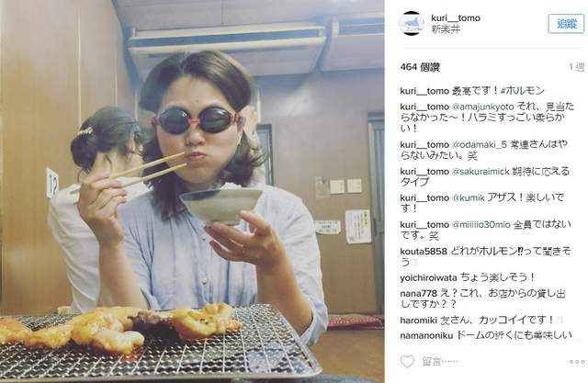Open the three-dot more options menu
This screenshot has height=383, width=588.
pyautogui.click(x=577, y=362)
